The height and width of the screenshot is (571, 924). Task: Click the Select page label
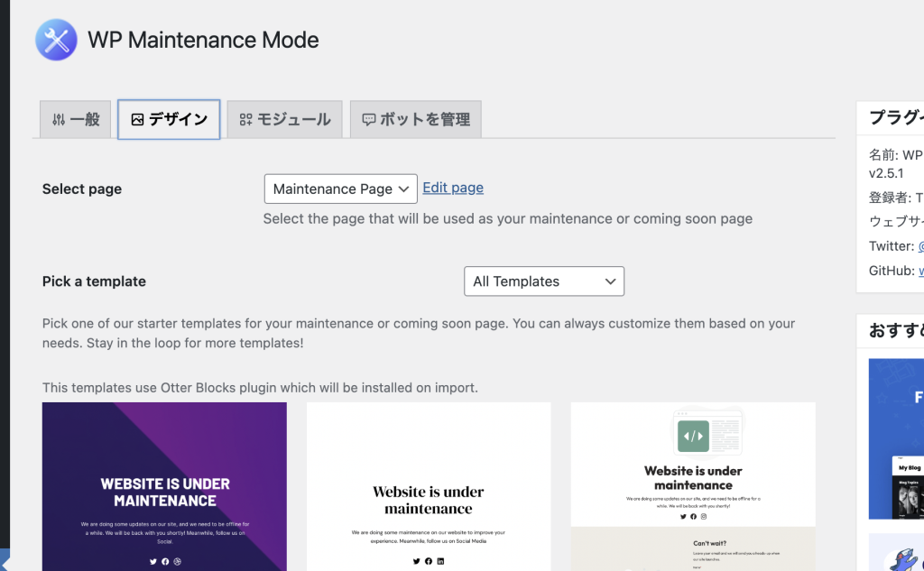(x=82, y=189)
